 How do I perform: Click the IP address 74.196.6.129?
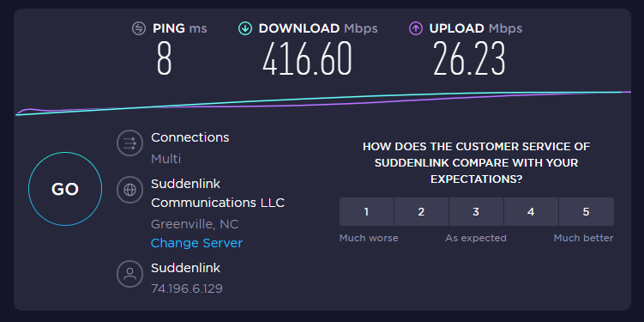click(x=187, y=289)
